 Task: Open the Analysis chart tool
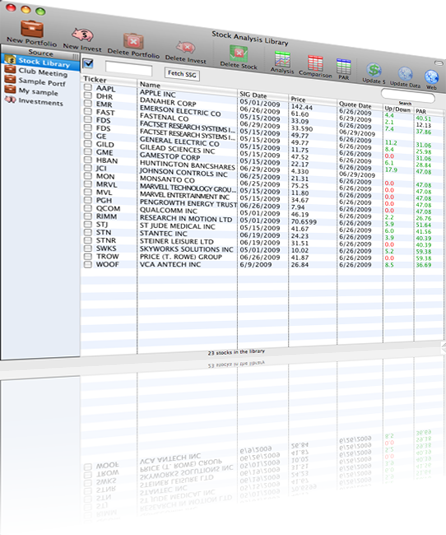pos(283,59)
